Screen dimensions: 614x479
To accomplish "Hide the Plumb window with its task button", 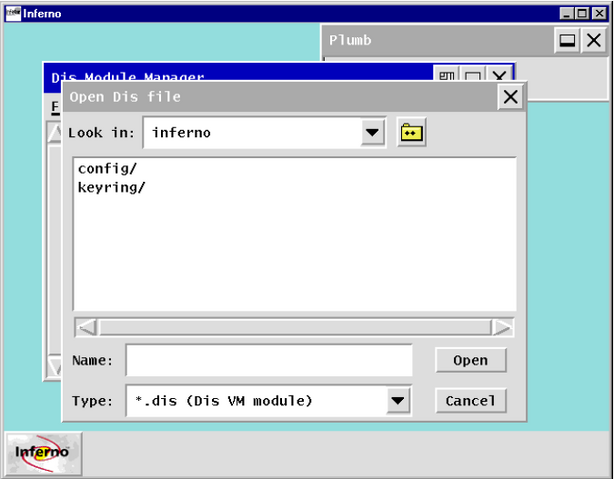I will (x=567, y=40).
